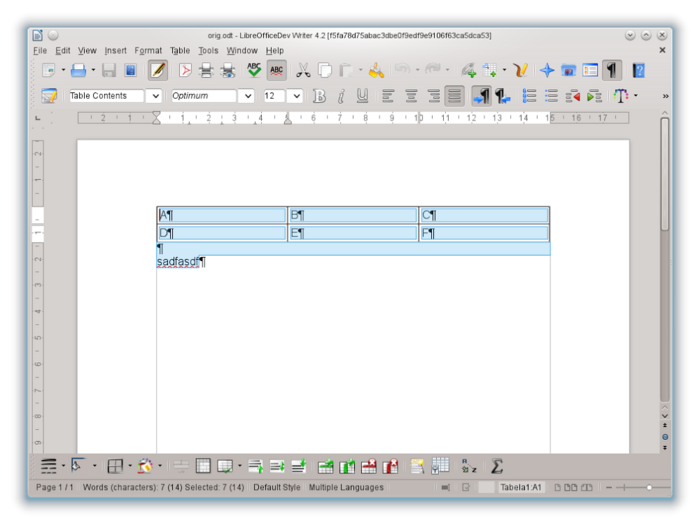Viewport: 700px width, 525px height.
Task: Click the Sum sigma icon
Action: [x=496, y=467]
